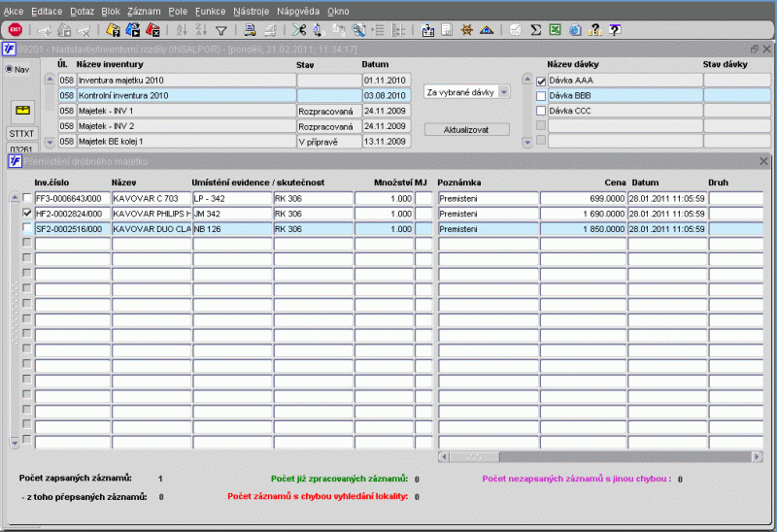Click the Aktualizovat button

coord(466,130)
